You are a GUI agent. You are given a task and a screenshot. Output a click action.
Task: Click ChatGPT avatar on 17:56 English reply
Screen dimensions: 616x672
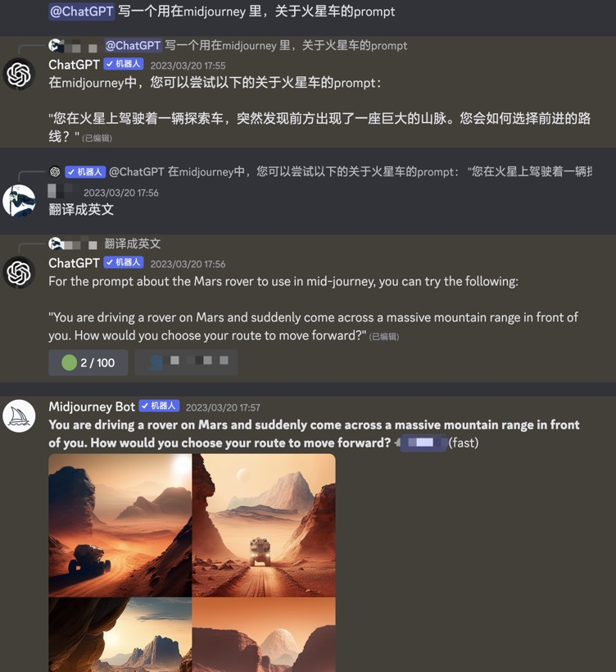(19, 273)
